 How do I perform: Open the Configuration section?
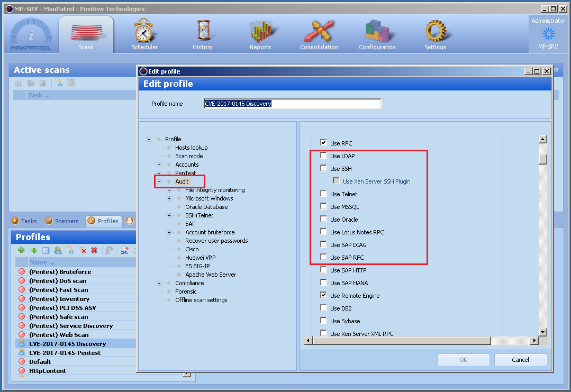377,34
